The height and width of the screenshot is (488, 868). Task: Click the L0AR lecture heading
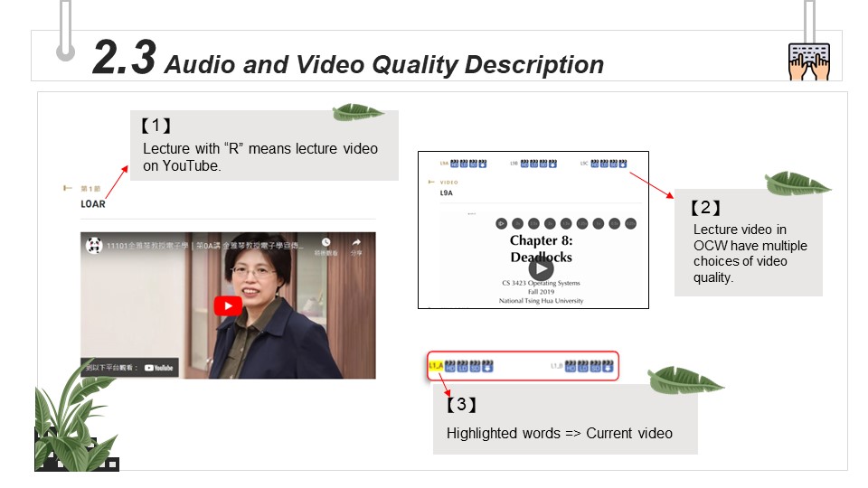[93, 204]
